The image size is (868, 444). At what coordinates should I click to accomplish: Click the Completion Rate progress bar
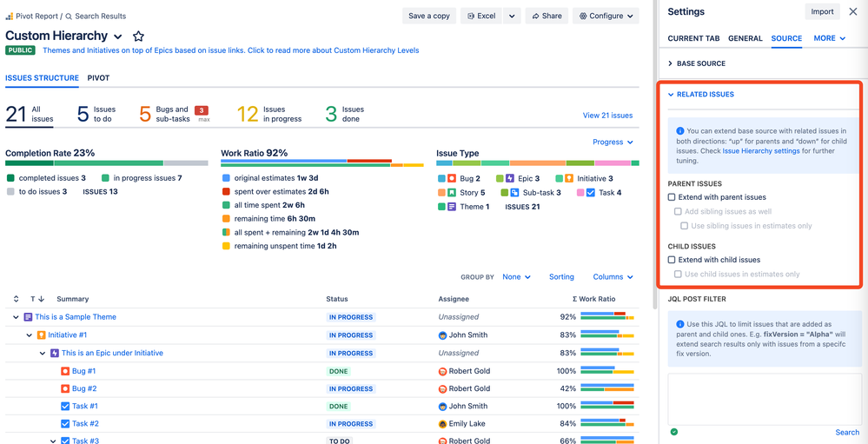[106, 163]
